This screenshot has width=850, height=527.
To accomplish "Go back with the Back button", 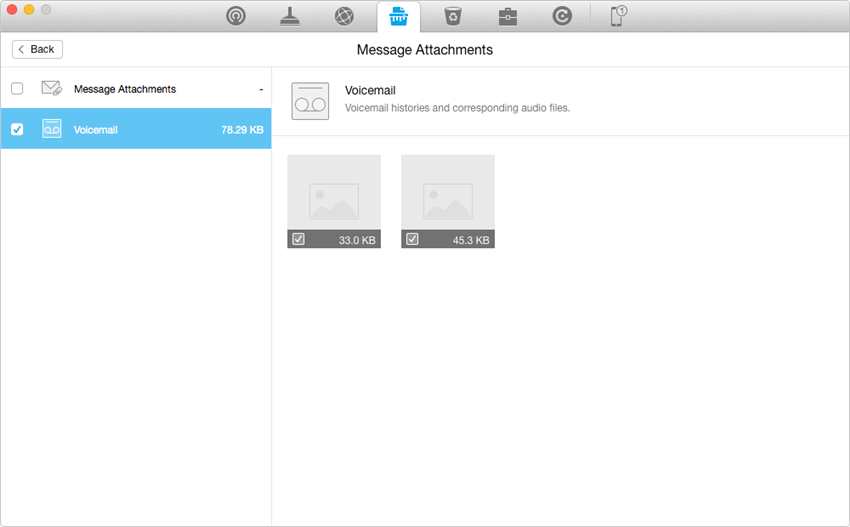I will pos(37,49).
